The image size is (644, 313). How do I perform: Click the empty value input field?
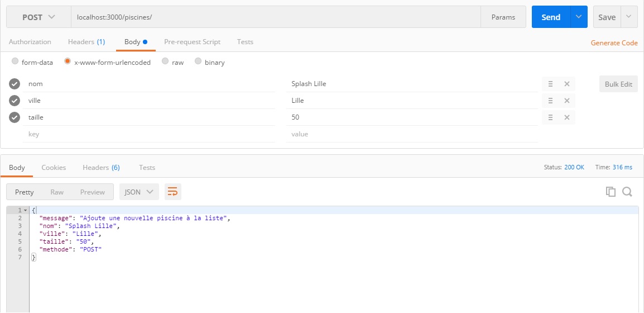[x=412, y=134]
